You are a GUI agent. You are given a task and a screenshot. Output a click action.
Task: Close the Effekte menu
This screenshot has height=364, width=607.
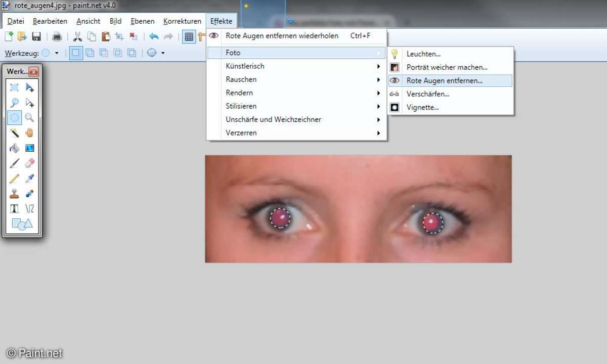tap(222, 21)
